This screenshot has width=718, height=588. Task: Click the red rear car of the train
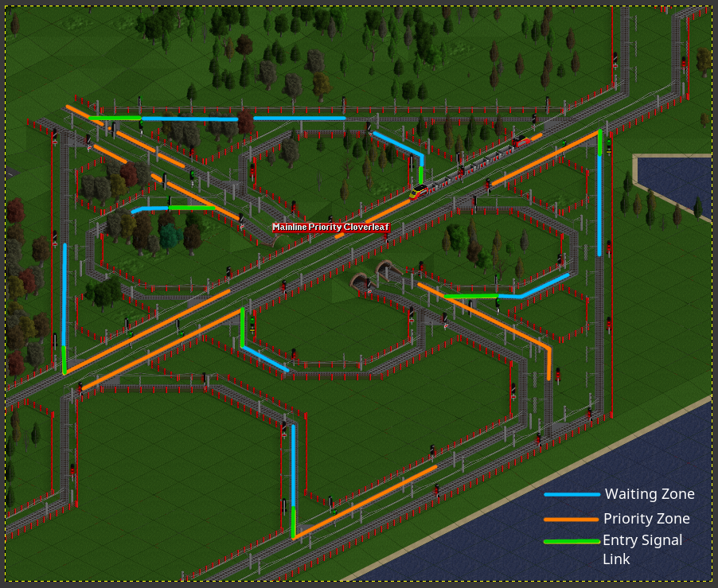521,142
